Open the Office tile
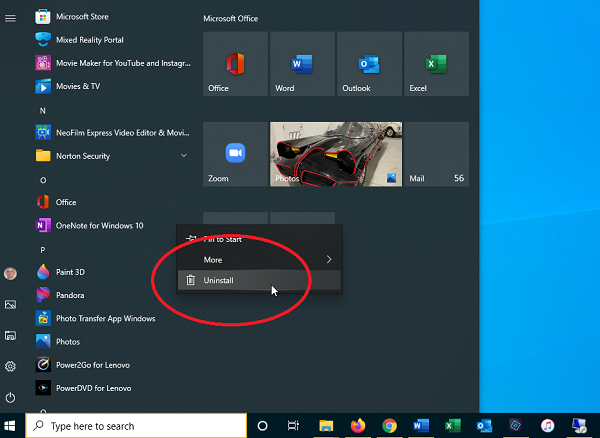Screen dimensions: 600x438 pyautogui.click(x=235, y=64)
